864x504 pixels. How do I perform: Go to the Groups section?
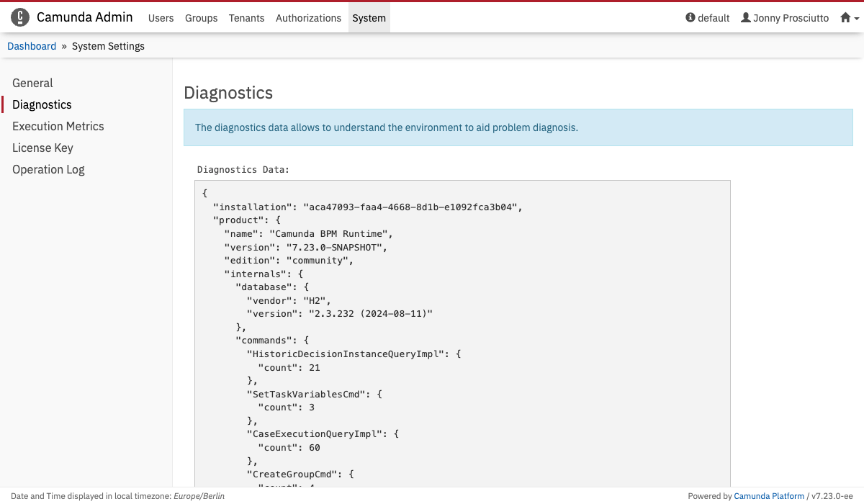pos(201,18)
